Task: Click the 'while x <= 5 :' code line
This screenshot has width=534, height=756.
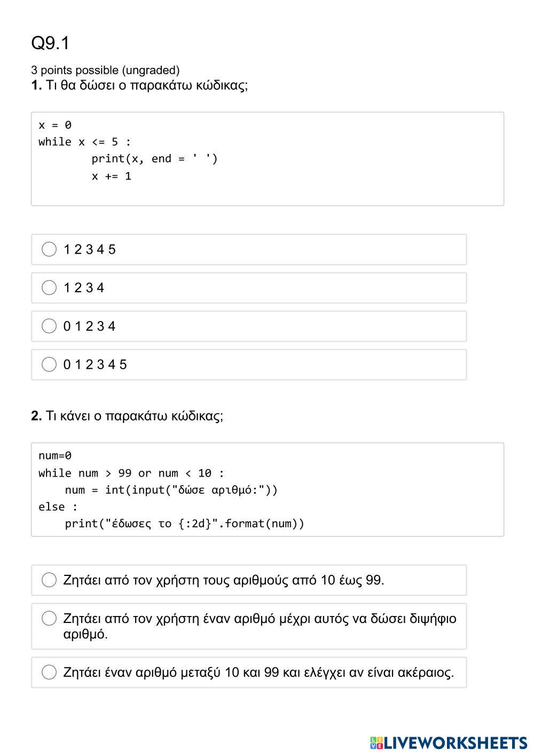Action: coord(84,142)
